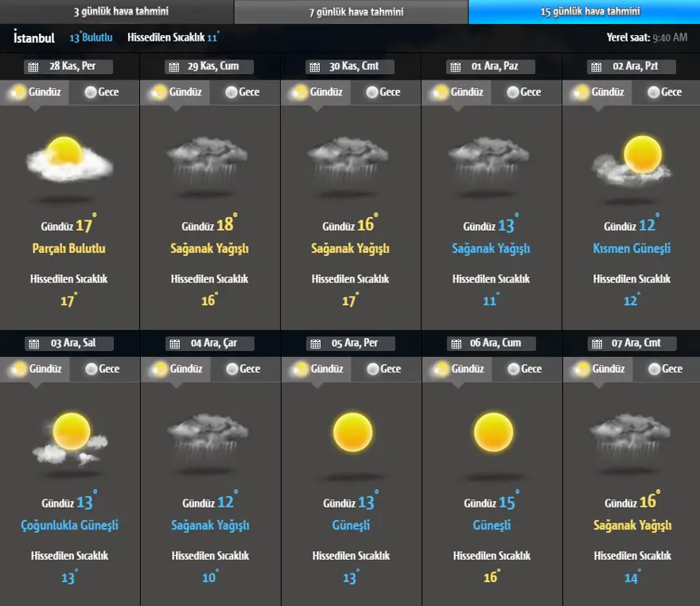
Task: Click the sun icon for 06 Ara
Action: point(493,433)
